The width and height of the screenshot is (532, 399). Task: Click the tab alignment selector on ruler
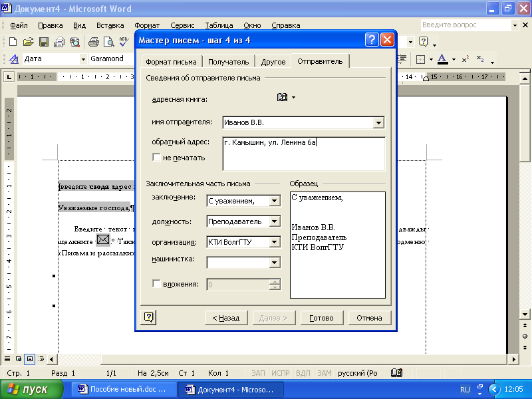[x=9, y=77]
